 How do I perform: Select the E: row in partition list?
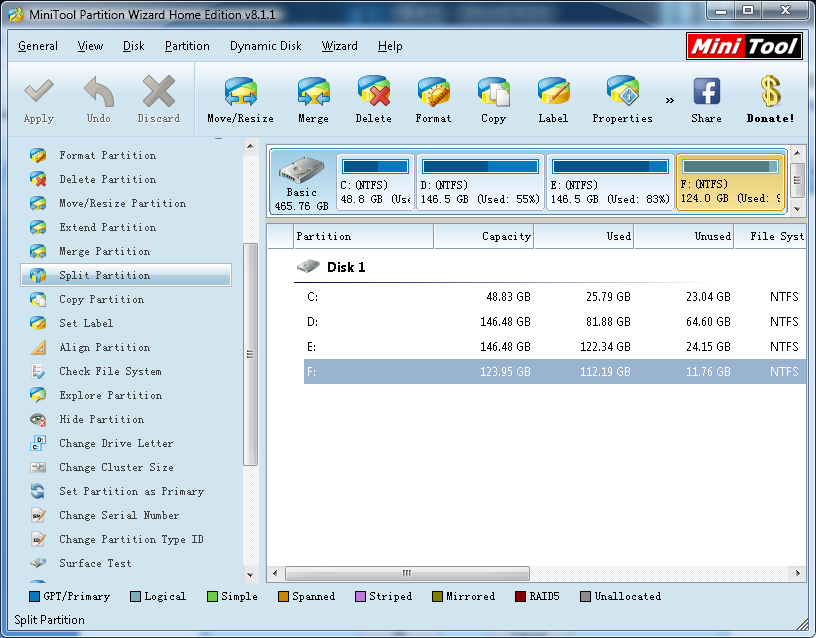555,347
